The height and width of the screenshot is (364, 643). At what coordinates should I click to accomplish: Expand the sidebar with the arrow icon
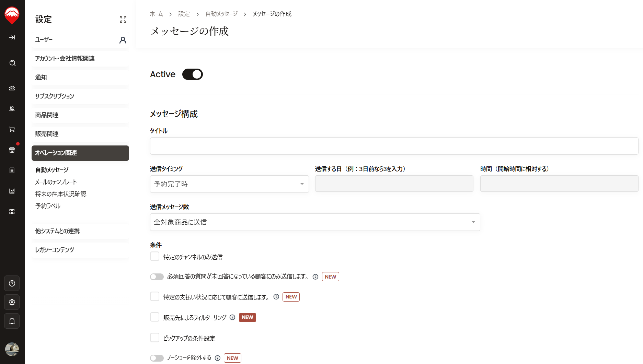[12, 37]
